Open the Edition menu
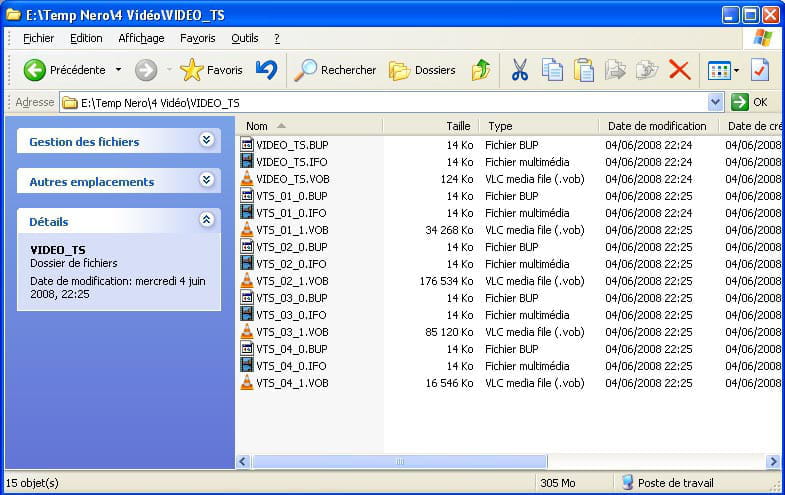Screen dimensions: 785x495 coord(86,39)
